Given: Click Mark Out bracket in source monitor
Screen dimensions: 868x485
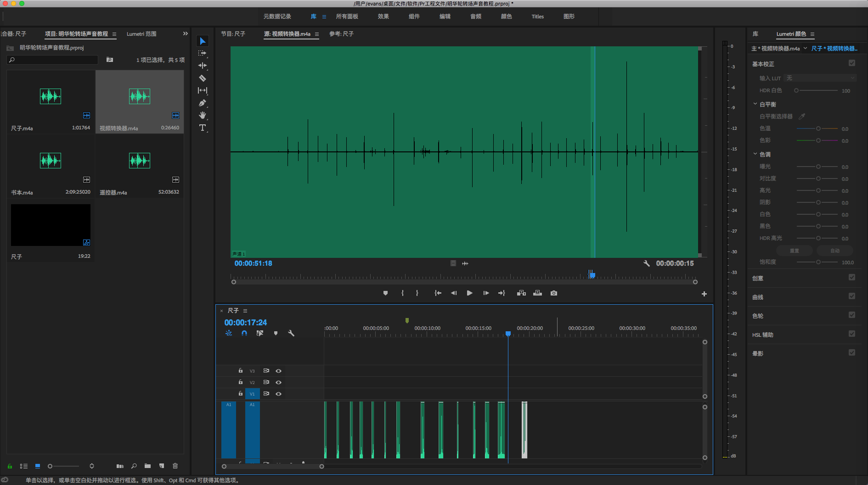Looking at the screenshot, I should click(417, 293).
